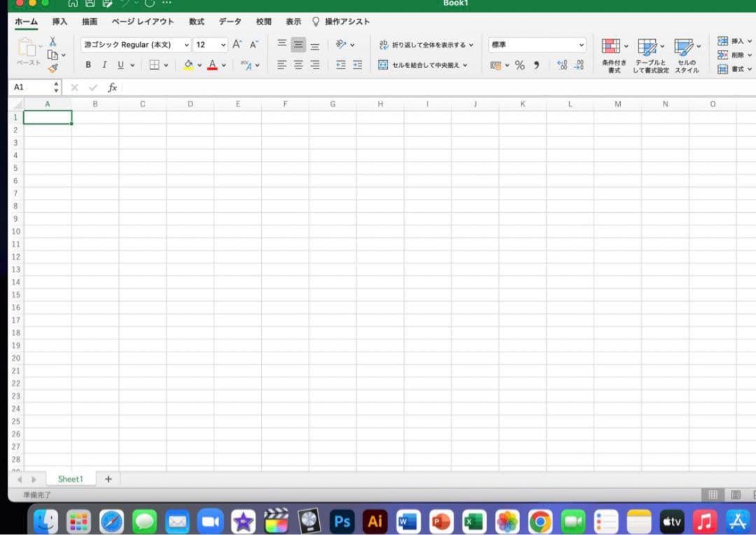Select the Sheet1 tab
Screen dimensions: 756x535
point(70,478)
